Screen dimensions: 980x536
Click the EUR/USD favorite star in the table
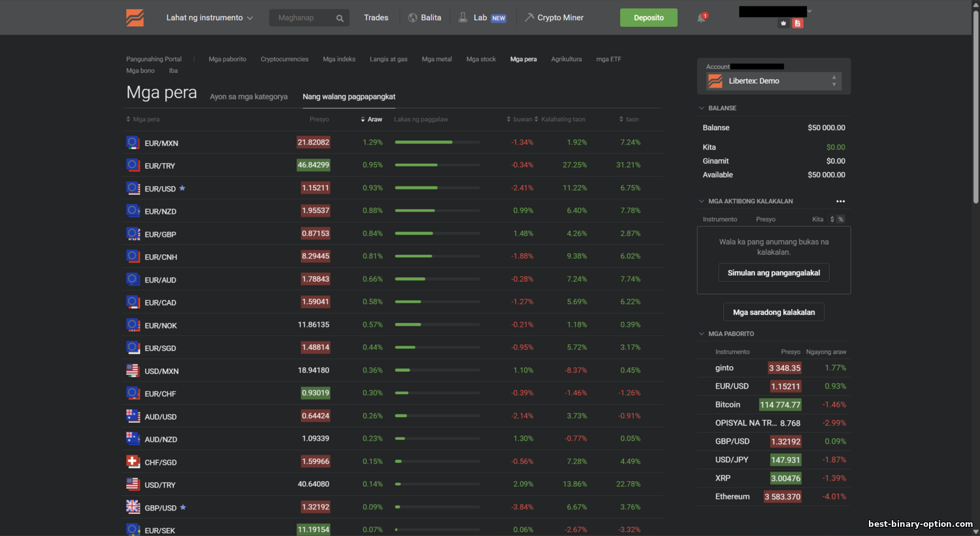coord(182,188)
